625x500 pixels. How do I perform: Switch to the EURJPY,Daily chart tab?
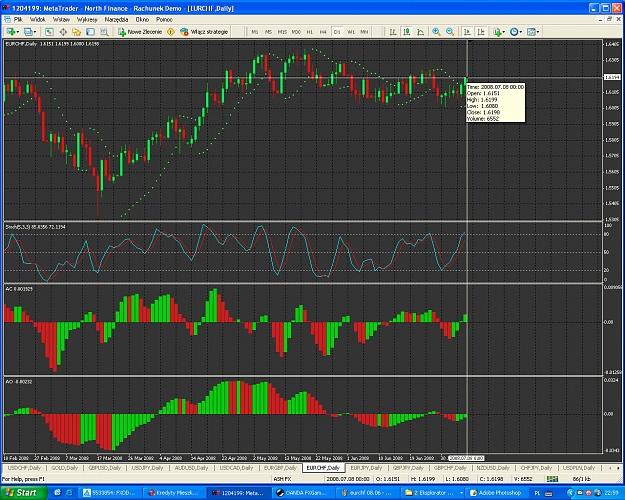pyautogui.click(x=366, y=468)
